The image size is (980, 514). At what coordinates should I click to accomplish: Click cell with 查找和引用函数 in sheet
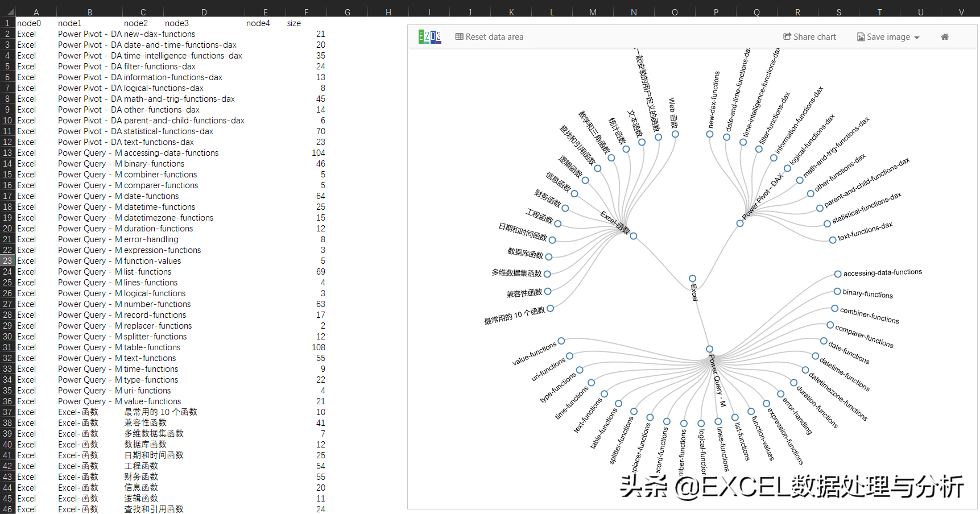[x=154, y=509]
